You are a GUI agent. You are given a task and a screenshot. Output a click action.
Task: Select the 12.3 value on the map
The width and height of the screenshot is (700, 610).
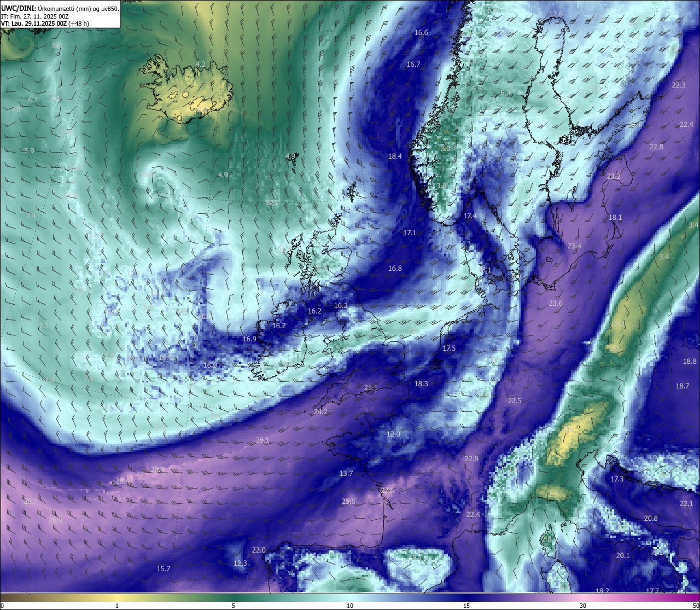pyautogui.click(x=240, y=563)
